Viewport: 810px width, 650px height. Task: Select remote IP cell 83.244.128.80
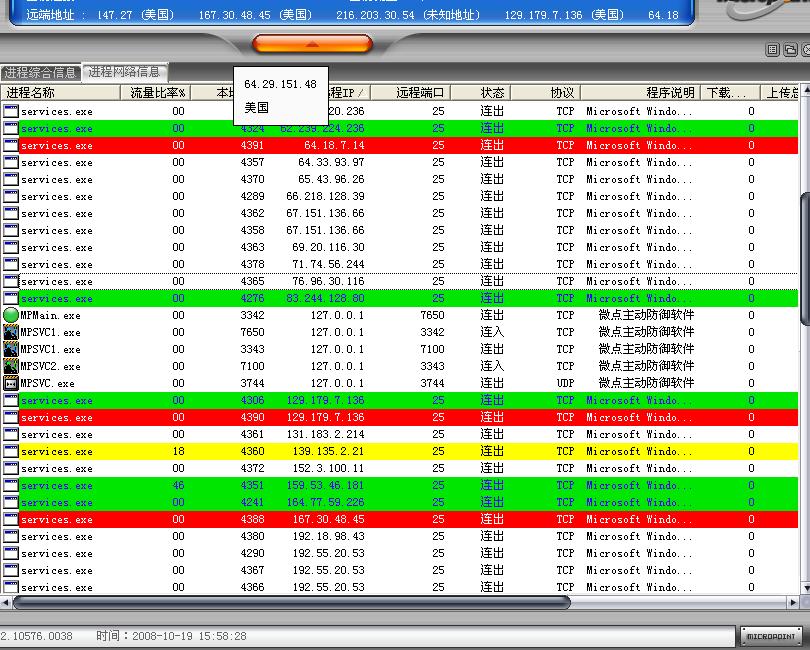tap(325, 298)
